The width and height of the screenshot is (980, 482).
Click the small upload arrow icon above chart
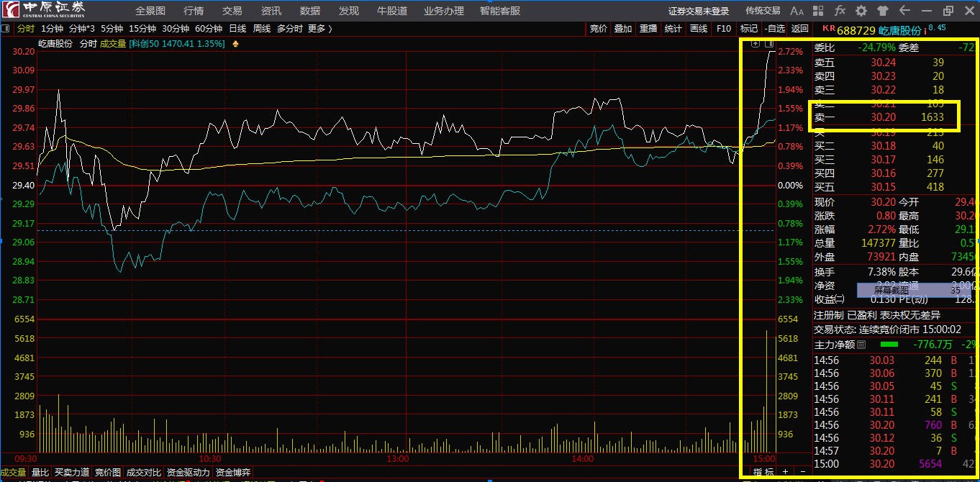[755, 44]
